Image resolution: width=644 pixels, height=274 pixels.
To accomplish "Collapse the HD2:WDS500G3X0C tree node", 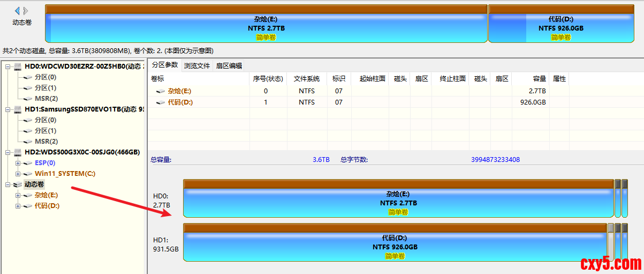I will tap(8, 152).
